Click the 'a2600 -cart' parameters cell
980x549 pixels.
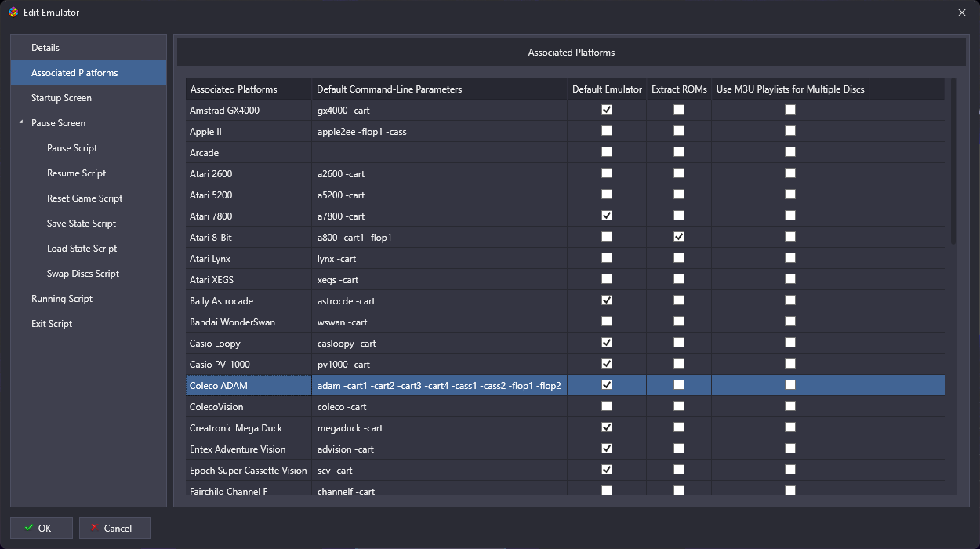click(440, 174)
